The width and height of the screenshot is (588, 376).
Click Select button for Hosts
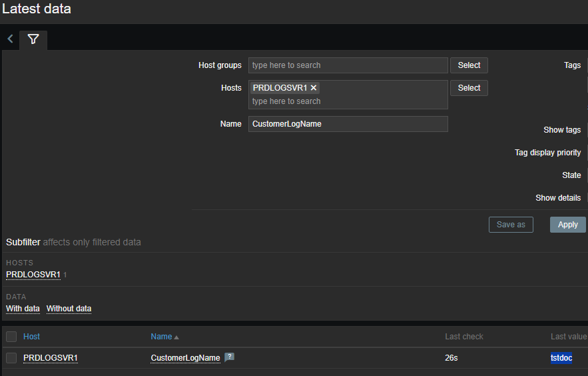469,88
